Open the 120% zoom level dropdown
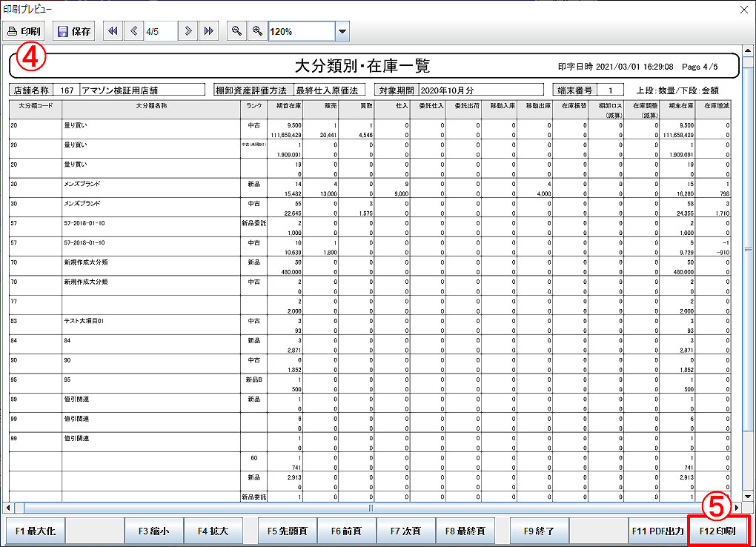The width and height of the screenshot is (756, 547). pyautogui.click(x=342, y=31)
